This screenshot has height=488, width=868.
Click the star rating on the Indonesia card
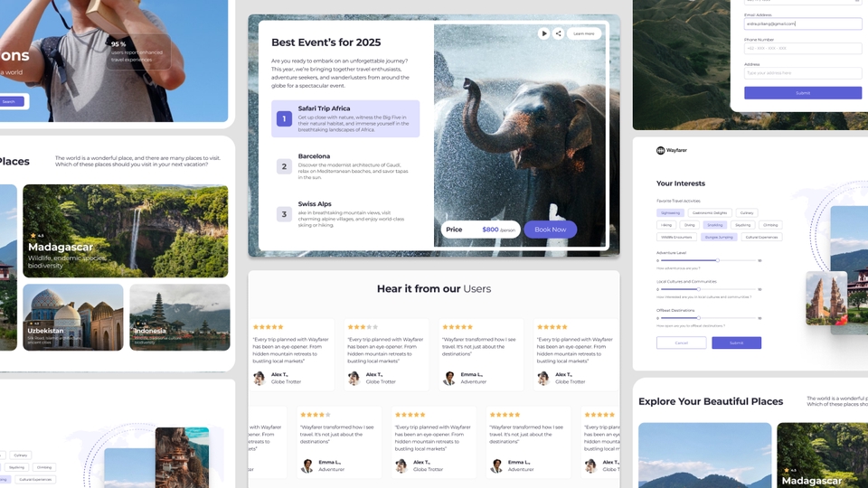[x=141, y=324]
